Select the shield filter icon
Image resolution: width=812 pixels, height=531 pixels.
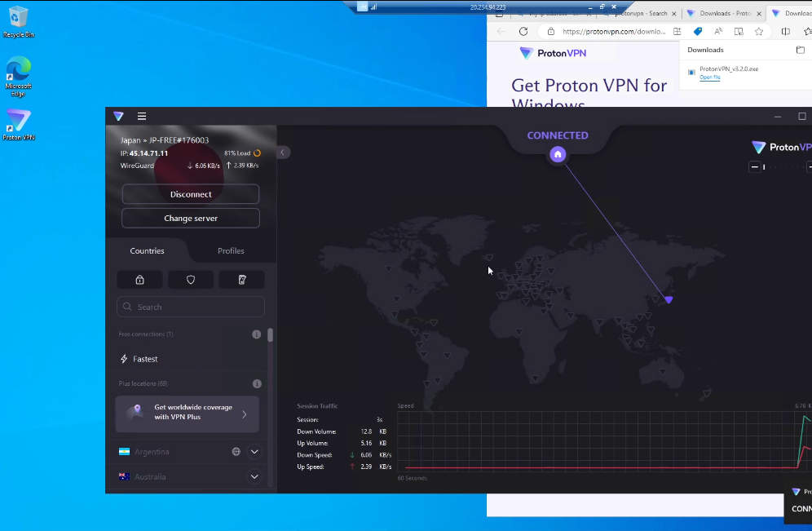tap(190, 279)
